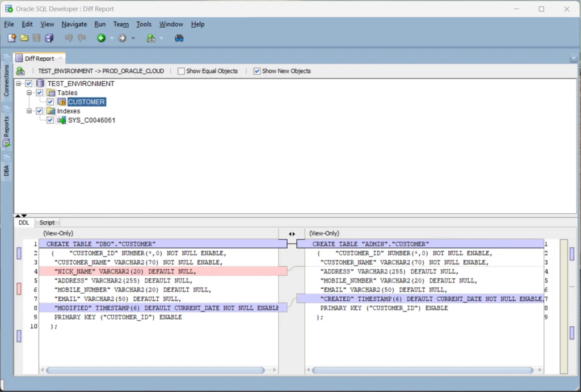Collapse the Tables tree node
The height and width of the screenshot is (392, 581).
tap(29, 92)
